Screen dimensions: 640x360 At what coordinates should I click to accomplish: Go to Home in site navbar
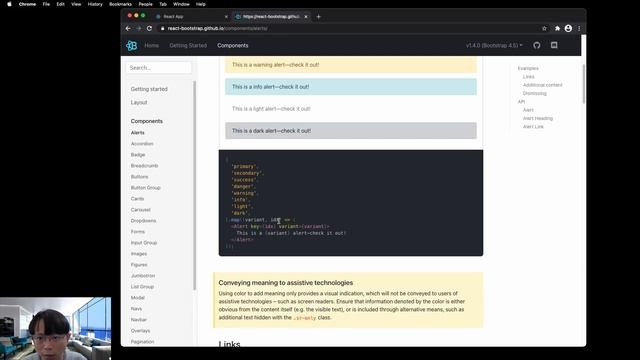(x=151, y=45)
